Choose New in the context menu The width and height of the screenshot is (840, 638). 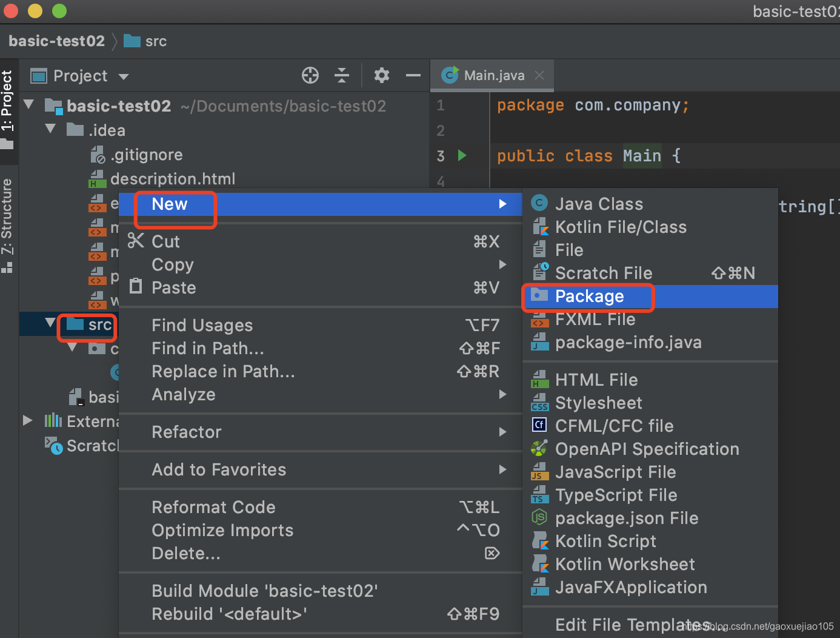tap(320, 204)
